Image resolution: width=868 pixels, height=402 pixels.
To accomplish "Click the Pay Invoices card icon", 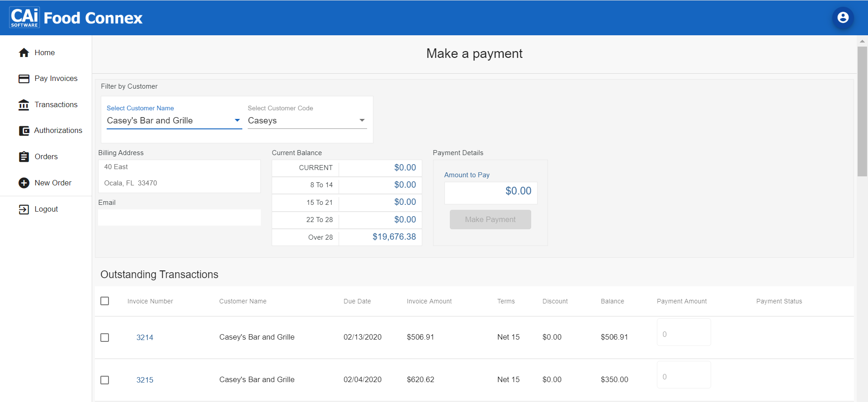I will [24, 79].
